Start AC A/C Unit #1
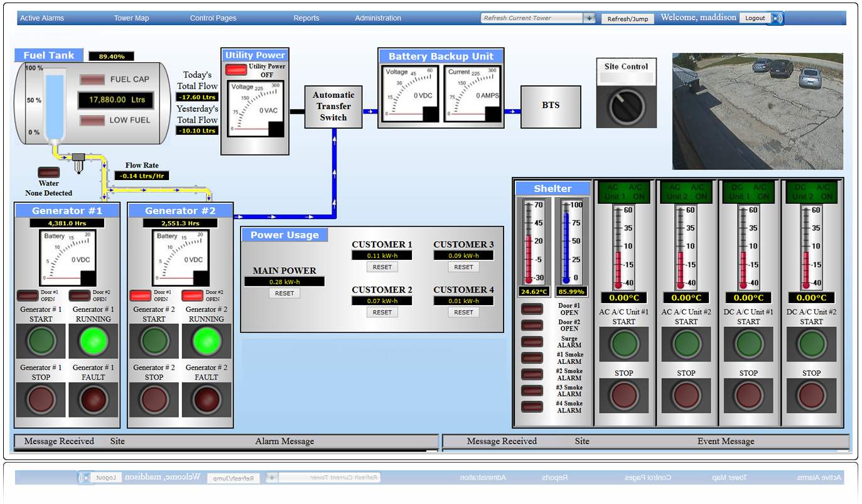 [623, 344]
